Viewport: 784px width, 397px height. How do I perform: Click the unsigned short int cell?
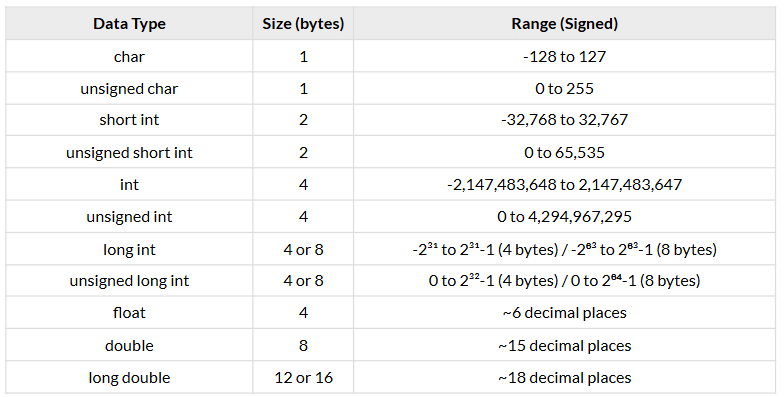(x=129, y=152)
